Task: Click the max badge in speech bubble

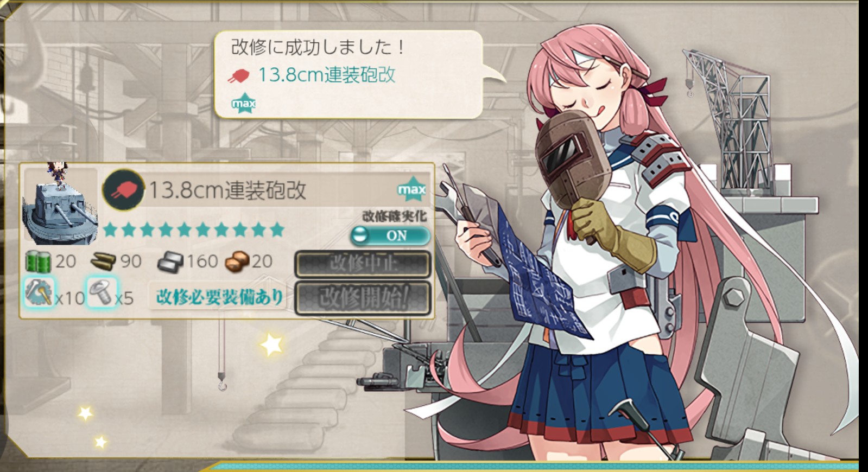Action: point(244,103)
